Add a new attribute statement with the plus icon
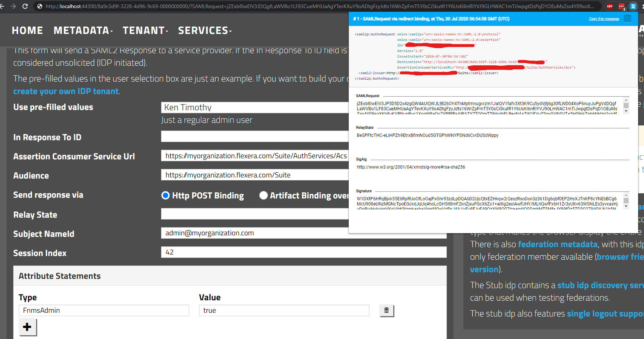 [27, 327]
